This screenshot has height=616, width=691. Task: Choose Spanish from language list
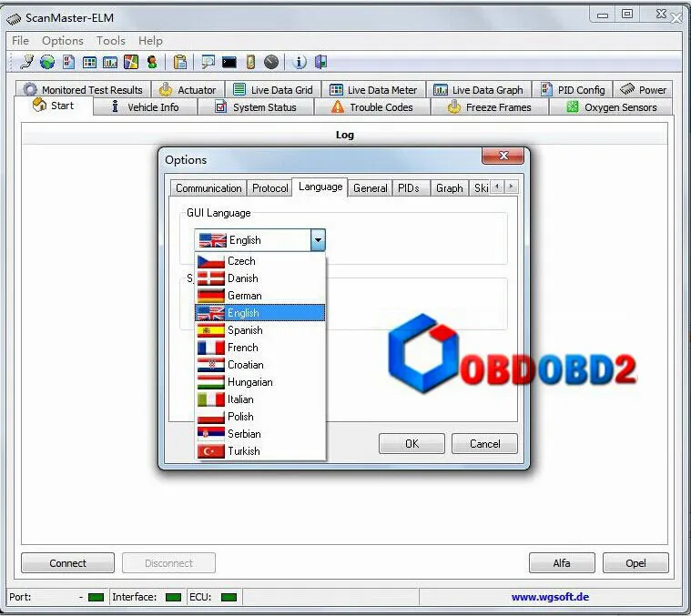(260, 330)
